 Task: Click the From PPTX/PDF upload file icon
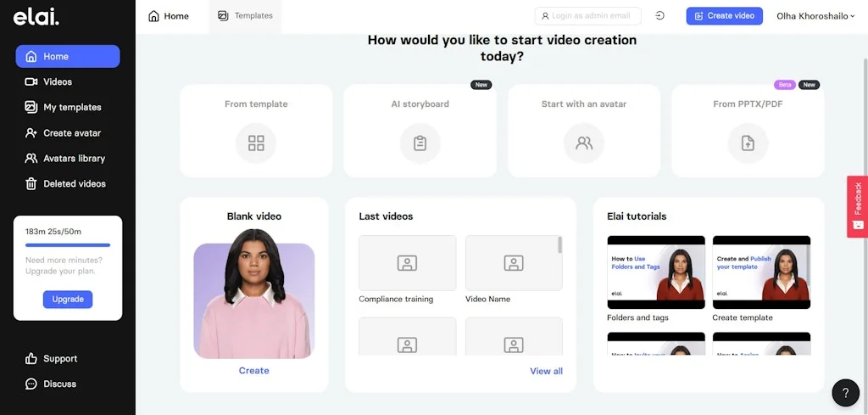point(748,143)
